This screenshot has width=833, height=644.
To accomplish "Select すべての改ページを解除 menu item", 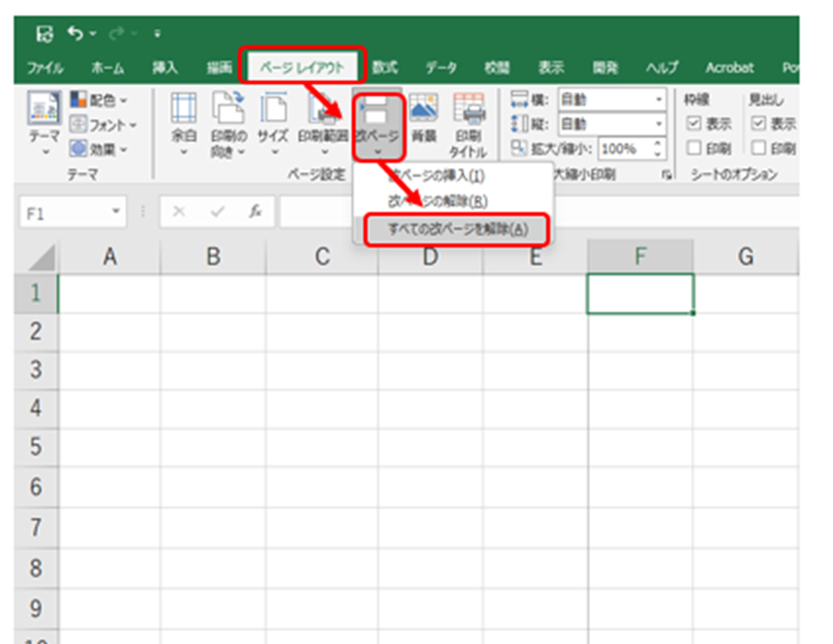I will [x=451, y=229].
